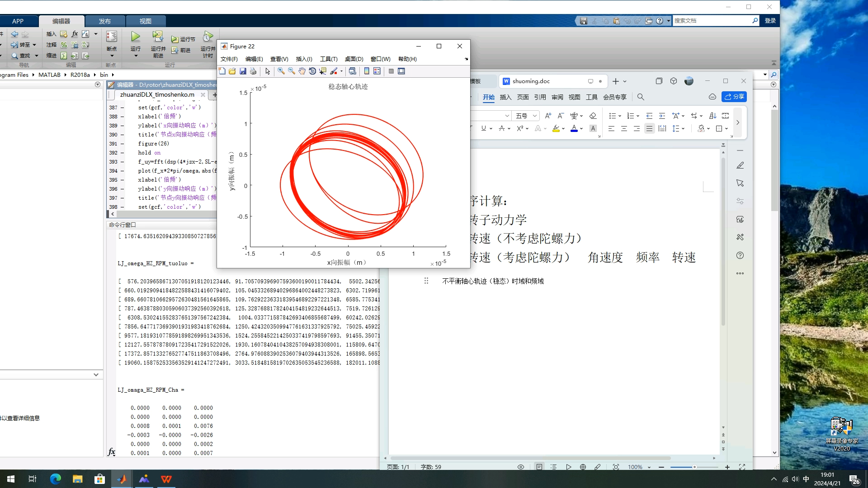Open the zoom percentage 100% dropdown
Image resolution: width=868 pixels, height=488 pixels.
click(649, 467)
